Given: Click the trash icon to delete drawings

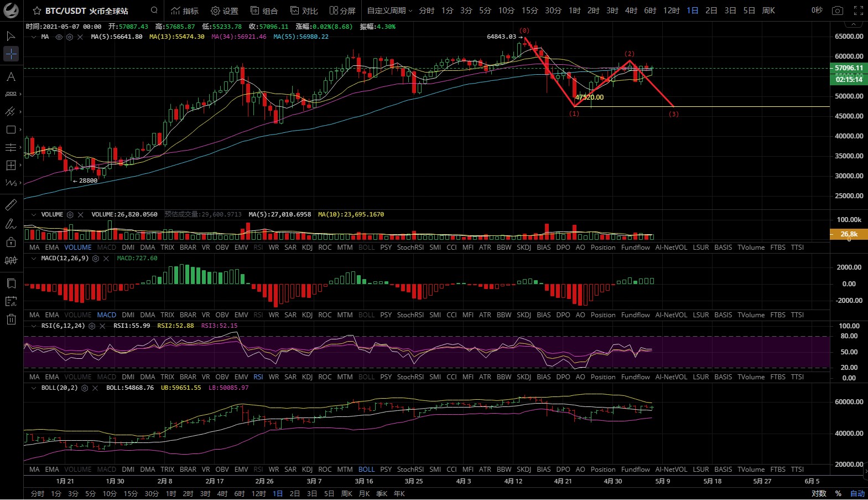Looking at the screenshot, I should (x=11, y=319).
